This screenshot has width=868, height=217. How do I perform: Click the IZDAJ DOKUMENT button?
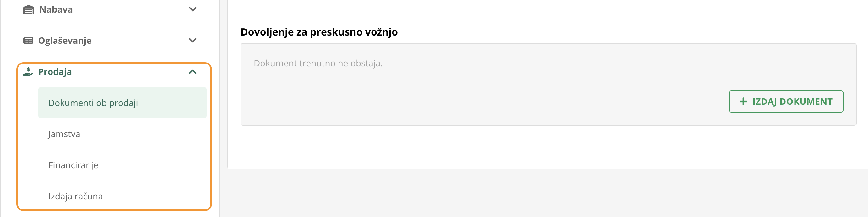[x=786, y=102]
